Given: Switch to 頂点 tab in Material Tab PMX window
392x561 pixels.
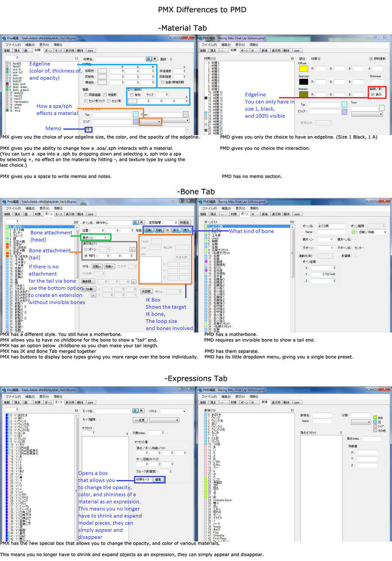Looking at the screenshot, I should tap(17, 51).
